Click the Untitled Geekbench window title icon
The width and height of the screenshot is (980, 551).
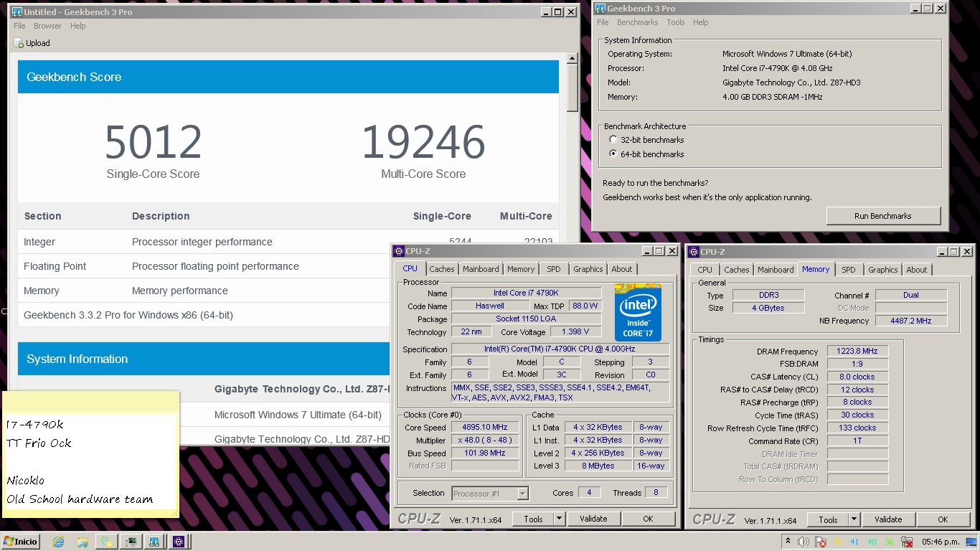pyautogui.click(x=17, y=12)
